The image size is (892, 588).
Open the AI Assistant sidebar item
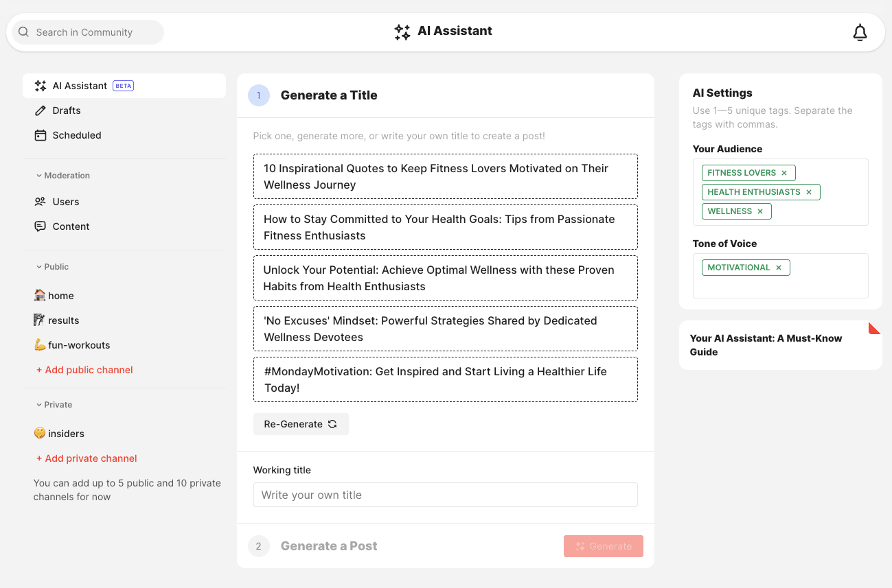80,85
